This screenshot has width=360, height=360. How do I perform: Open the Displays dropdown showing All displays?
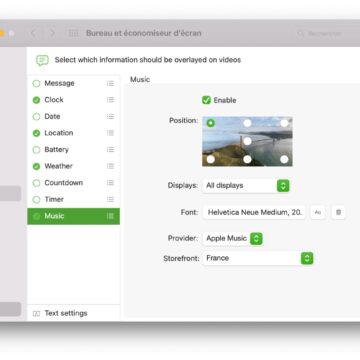pyautogui.click(x=246, y=186)
